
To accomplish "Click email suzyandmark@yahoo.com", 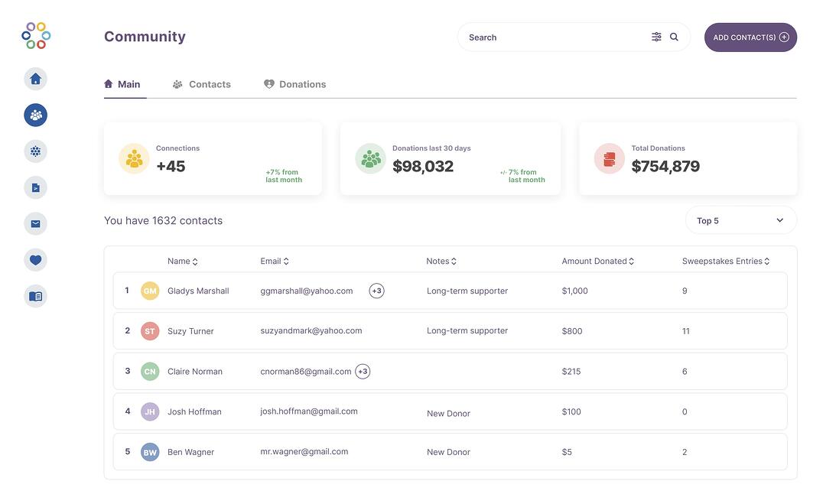I will click(x=311, y=330).
